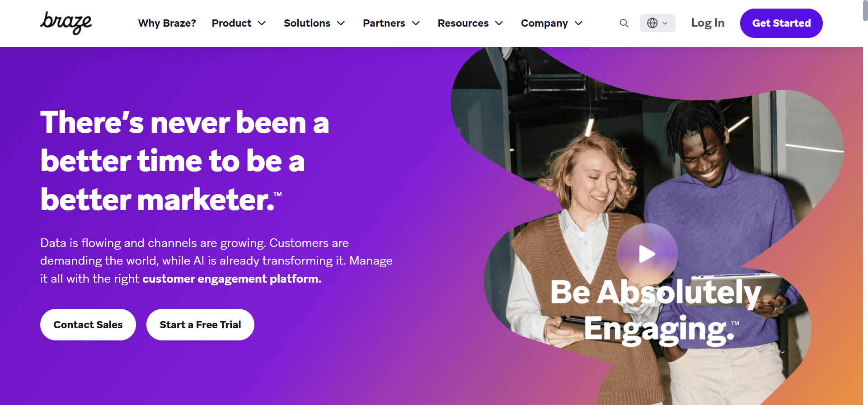This screenshot has width=868, height=405.
Task: Select the play triangle inside the circle
Action: click(x=647, y=254)
